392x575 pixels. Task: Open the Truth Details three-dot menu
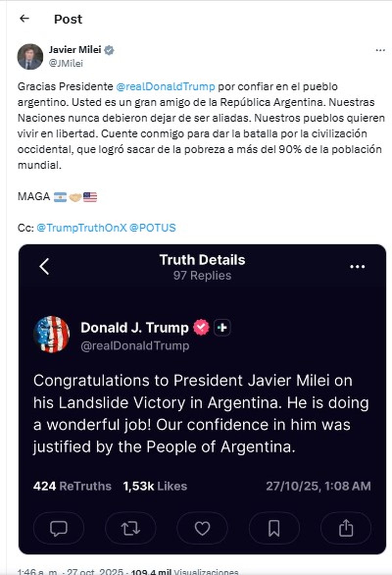357,267
